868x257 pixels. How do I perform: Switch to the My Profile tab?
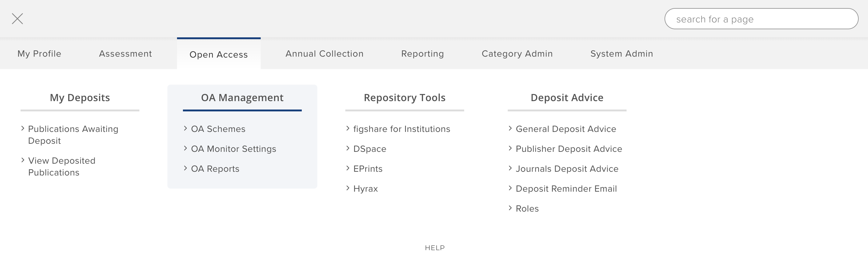pos(40,54)
